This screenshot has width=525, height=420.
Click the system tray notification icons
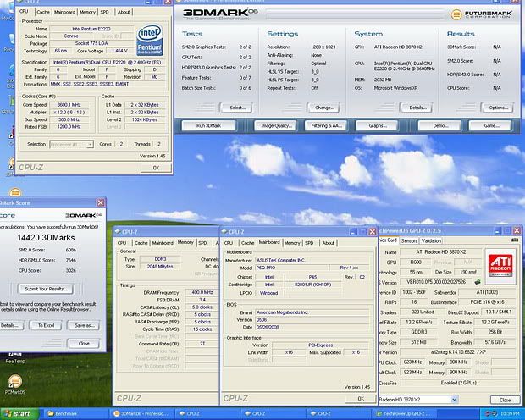pos(490,414)
